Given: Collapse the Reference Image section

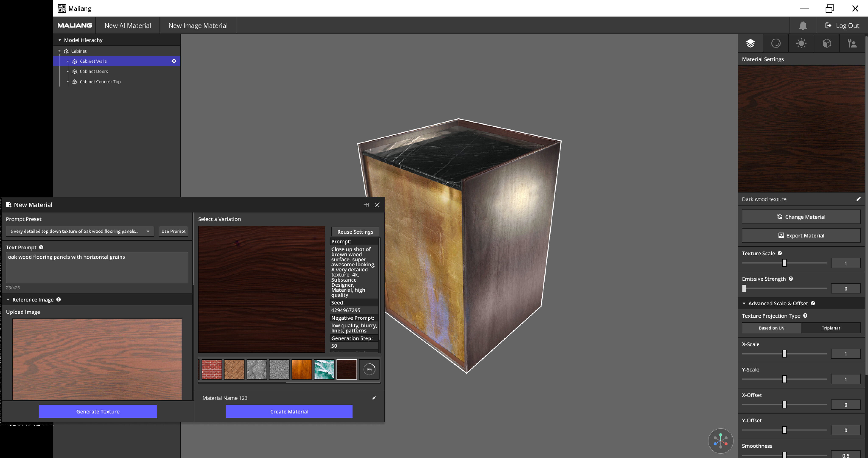Looking at the screenshot, I should coord(8,300).
